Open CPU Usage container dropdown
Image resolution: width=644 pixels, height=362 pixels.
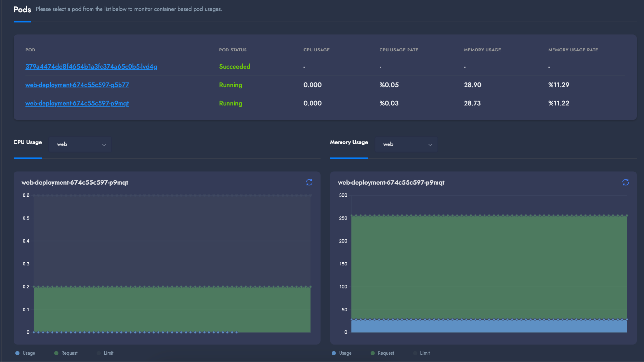click(x=80, y=144)
